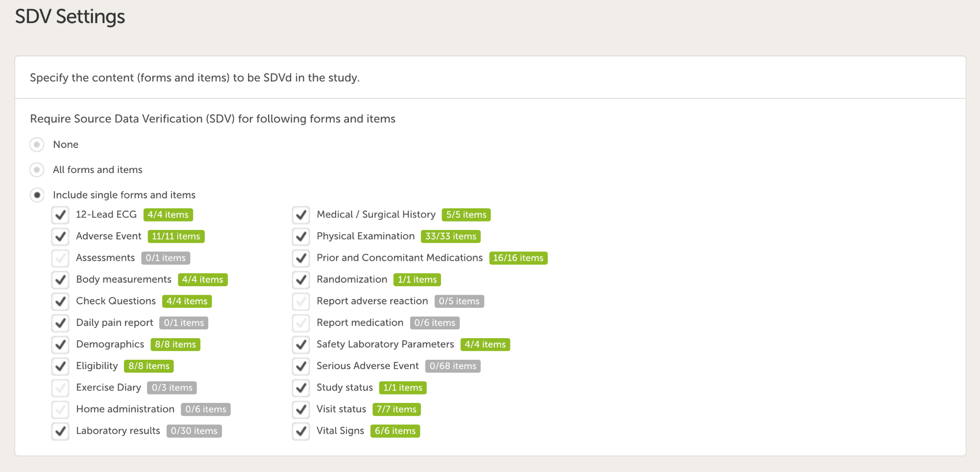Click the Safety Laboratory Parameters label
Image resolution: width=980 pixels, height=472 pixels.
(385, 344)
